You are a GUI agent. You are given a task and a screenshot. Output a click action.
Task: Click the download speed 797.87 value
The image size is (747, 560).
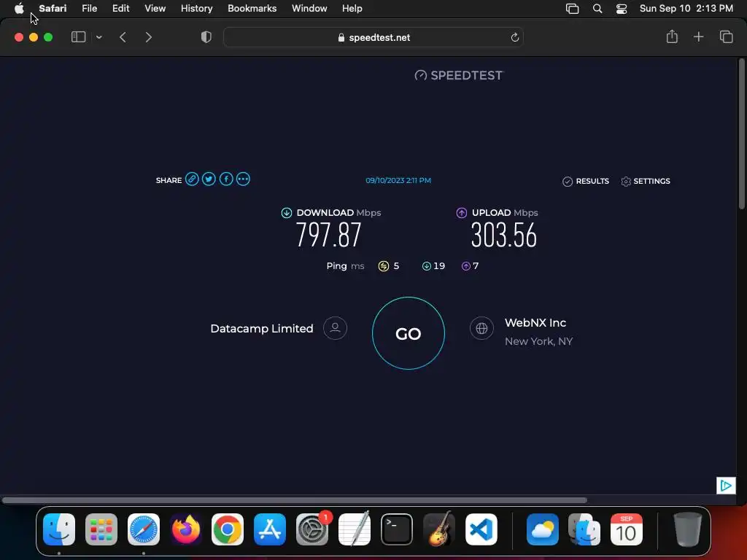pos(329,235)
